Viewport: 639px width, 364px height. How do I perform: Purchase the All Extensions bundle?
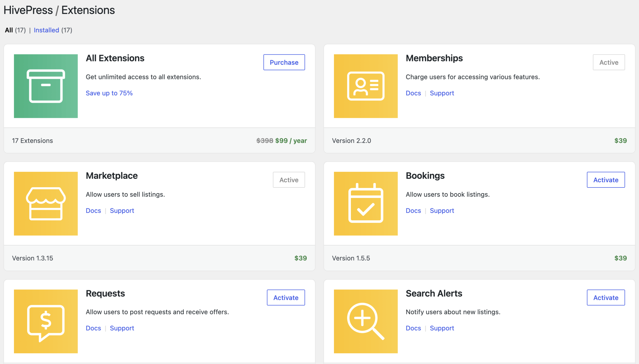pos(284,62)
